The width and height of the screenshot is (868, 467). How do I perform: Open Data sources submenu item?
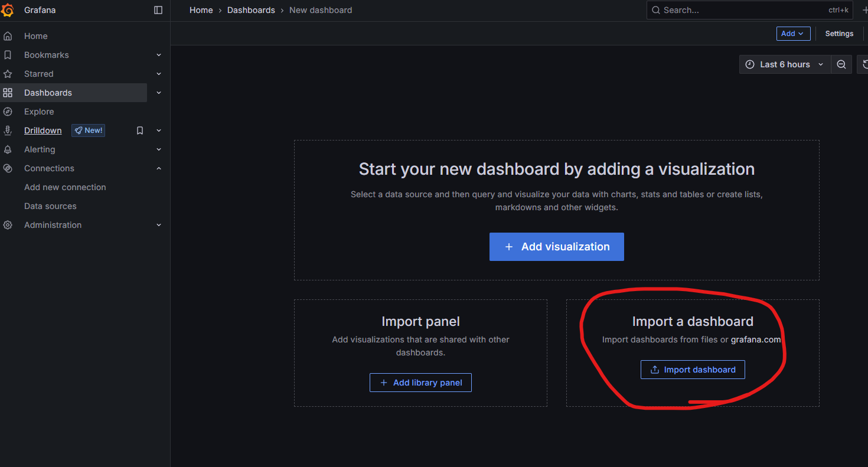pos(50,206)
